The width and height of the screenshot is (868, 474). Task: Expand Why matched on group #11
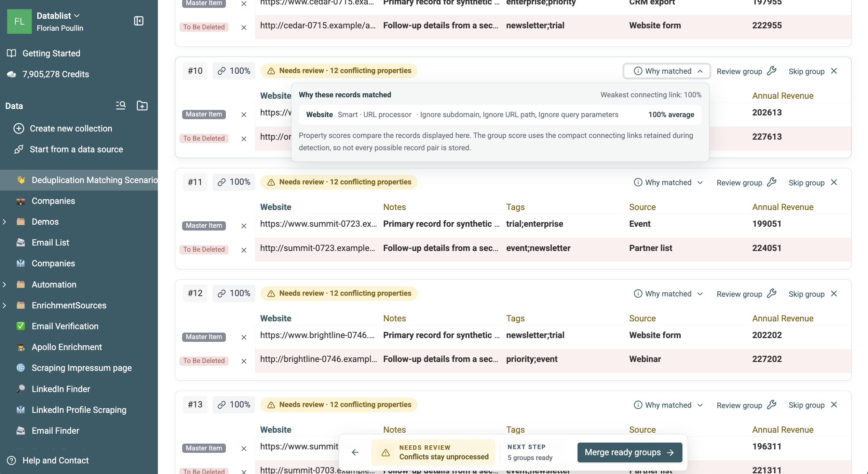point(668,182)
